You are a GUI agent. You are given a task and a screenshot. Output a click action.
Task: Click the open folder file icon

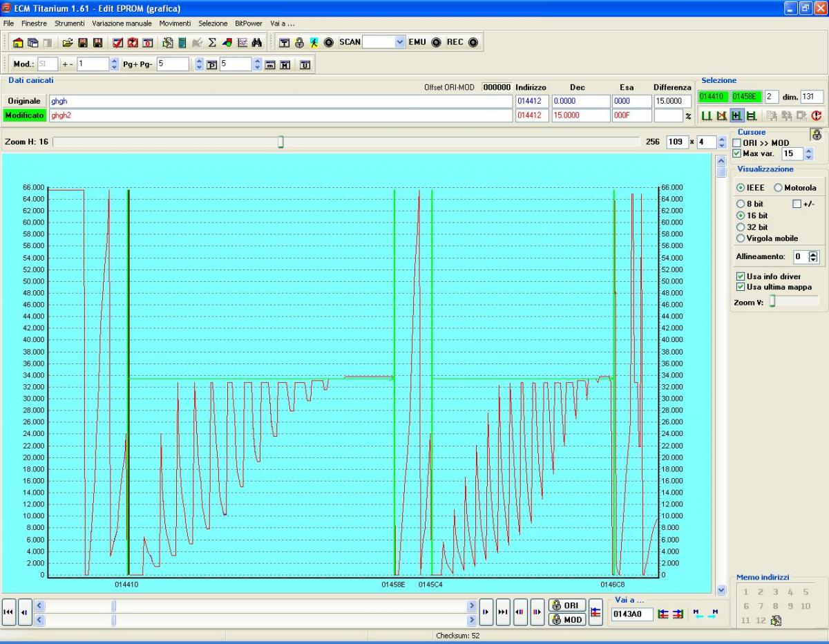(68, 43)
